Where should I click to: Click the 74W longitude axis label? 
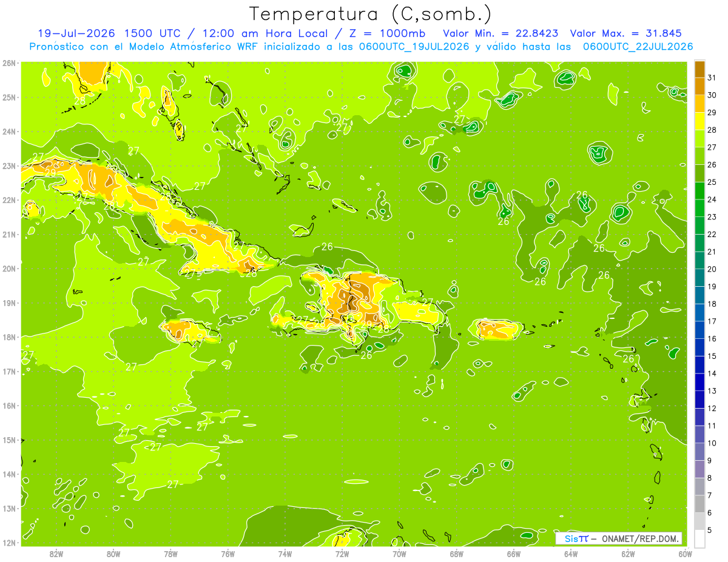click(x=285, y=554)
